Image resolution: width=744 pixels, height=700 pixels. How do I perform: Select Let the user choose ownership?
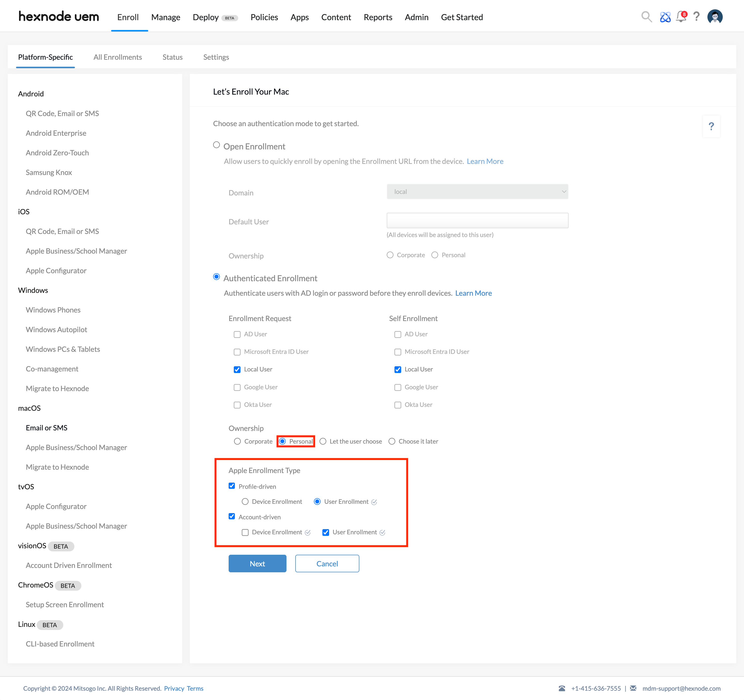323,442
